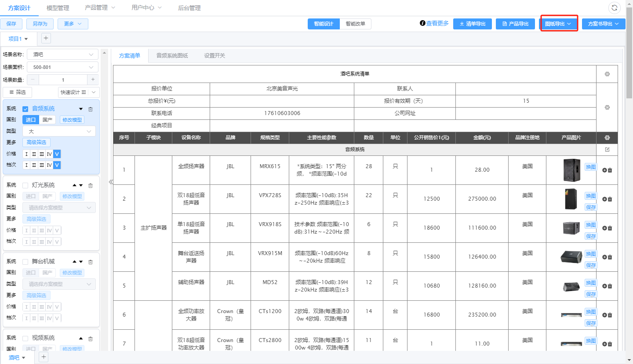633x364 pixels.
Task: Enable the 灯光系统 checkbox
Action: [25, 185]
